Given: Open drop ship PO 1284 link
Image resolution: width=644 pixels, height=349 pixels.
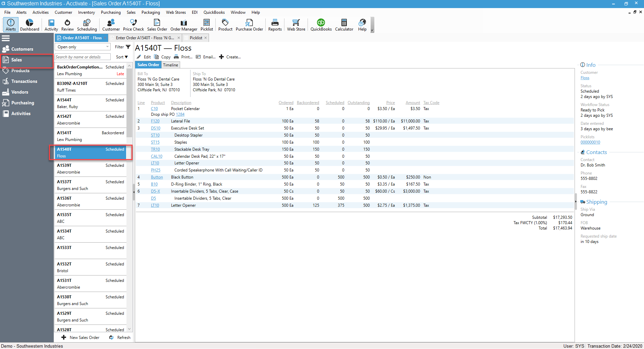Looking at the screenshot, I should point(180,114).
